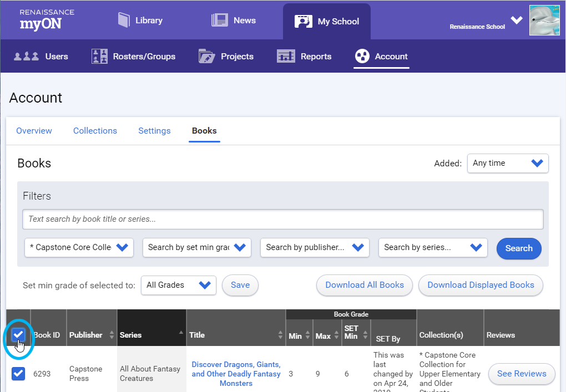Toggle the select-all checkbox in table header

point(18,335)
